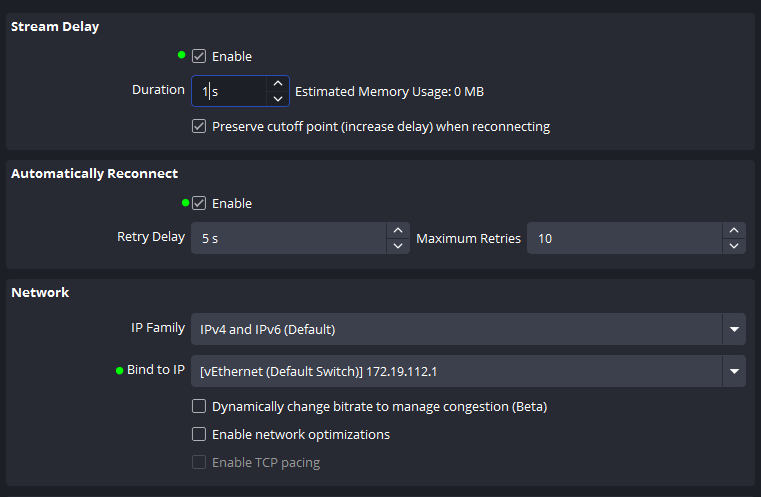
Task: Click the Duration input field
Action: pyautogui.click(x=229, y=91)
